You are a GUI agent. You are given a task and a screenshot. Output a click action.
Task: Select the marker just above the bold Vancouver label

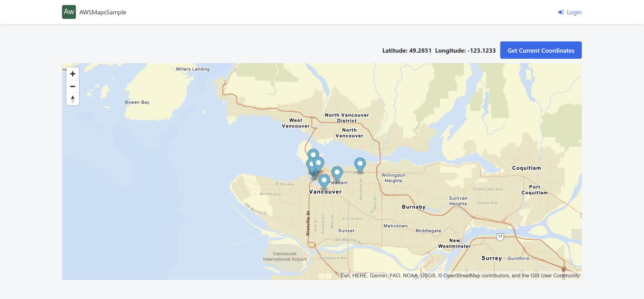[x=324, y=181]
